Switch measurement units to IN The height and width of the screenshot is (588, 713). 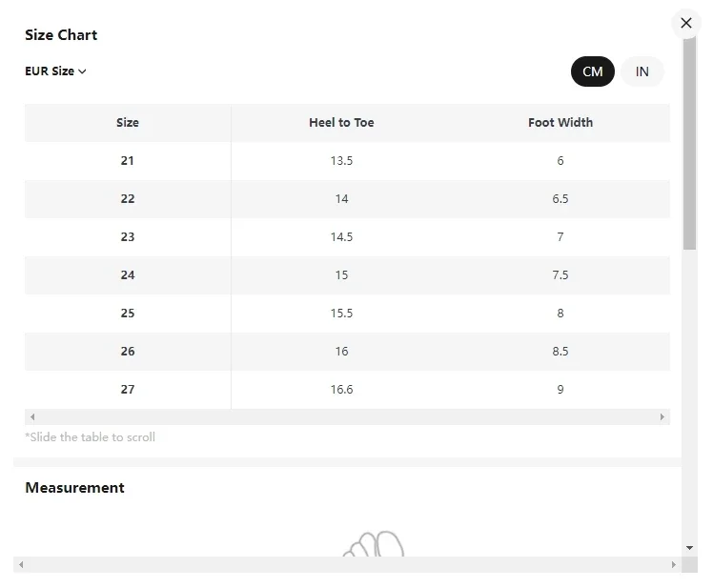click(x=642, y=71)
